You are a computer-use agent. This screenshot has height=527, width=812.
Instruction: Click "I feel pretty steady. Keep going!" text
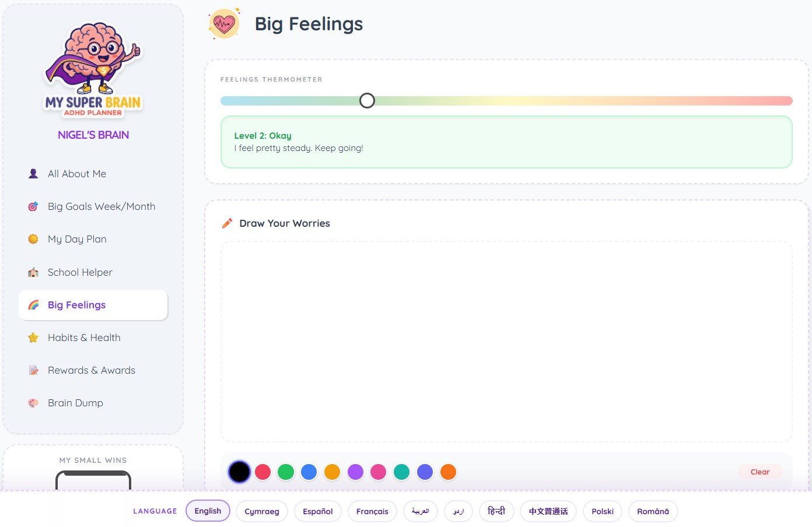[x=299, y=148]
